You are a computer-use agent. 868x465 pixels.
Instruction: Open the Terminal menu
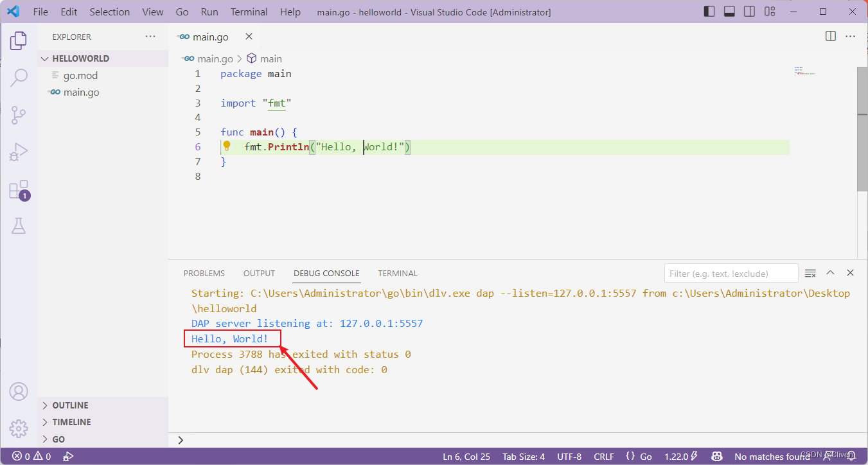[249, 12]
